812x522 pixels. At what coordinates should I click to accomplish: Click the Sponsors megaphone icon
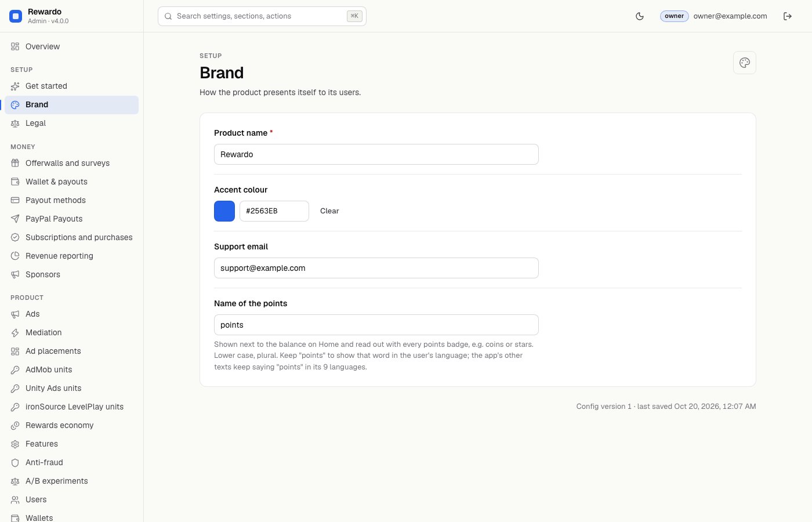15,274
